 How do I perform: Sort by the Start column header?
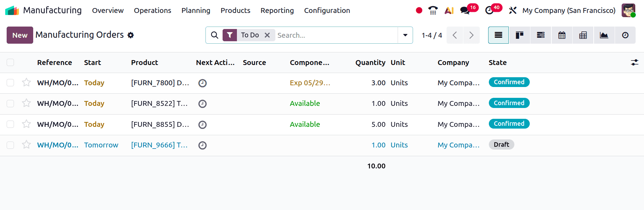92,63
